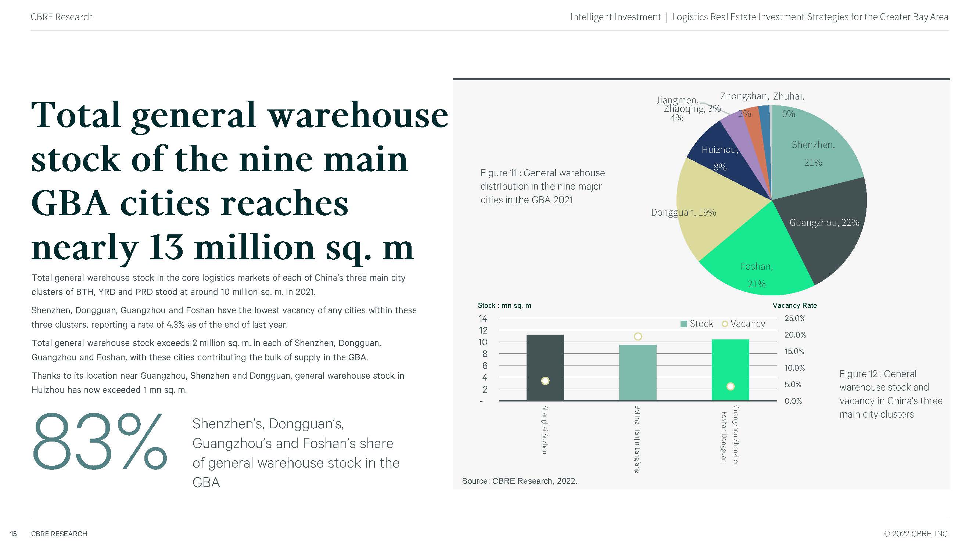This screenshot has width=980, height=551.
Task: Click page number 15 in footer
Action: 13,533
